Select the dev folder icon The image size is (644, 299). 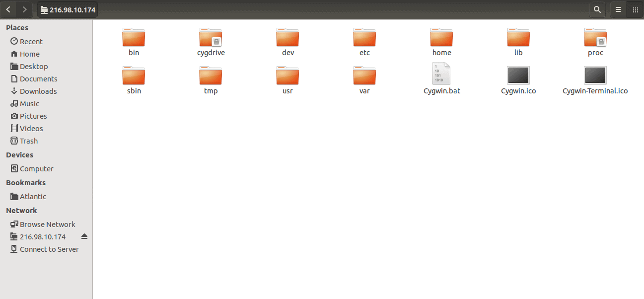click(x=287, y=37)
